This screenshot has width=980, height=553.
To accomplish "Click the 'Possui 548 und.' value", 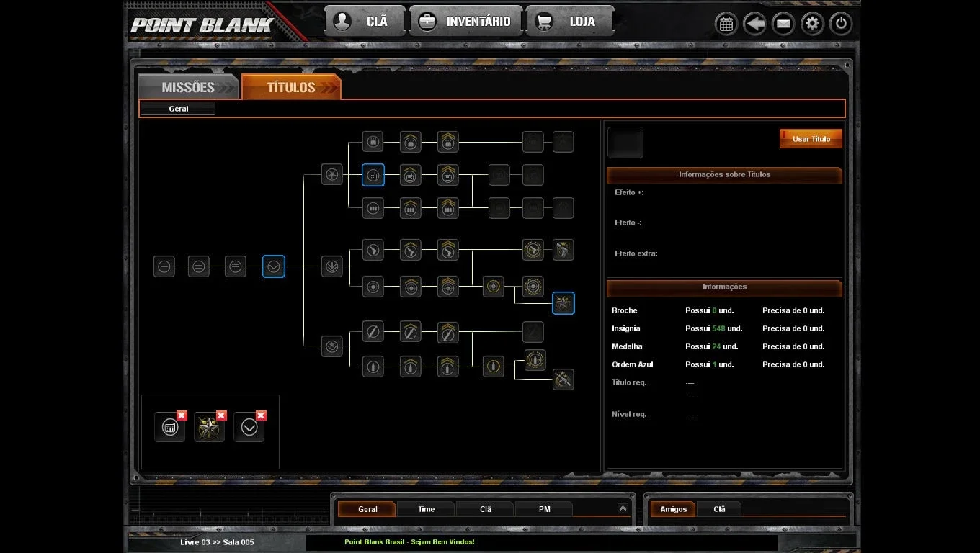I will (713, 328).
